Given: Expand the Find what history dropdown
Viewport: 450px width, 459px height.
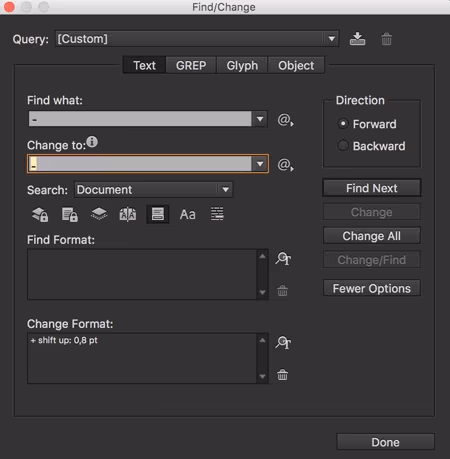Looking at the screenshot, I should point(260,119).
